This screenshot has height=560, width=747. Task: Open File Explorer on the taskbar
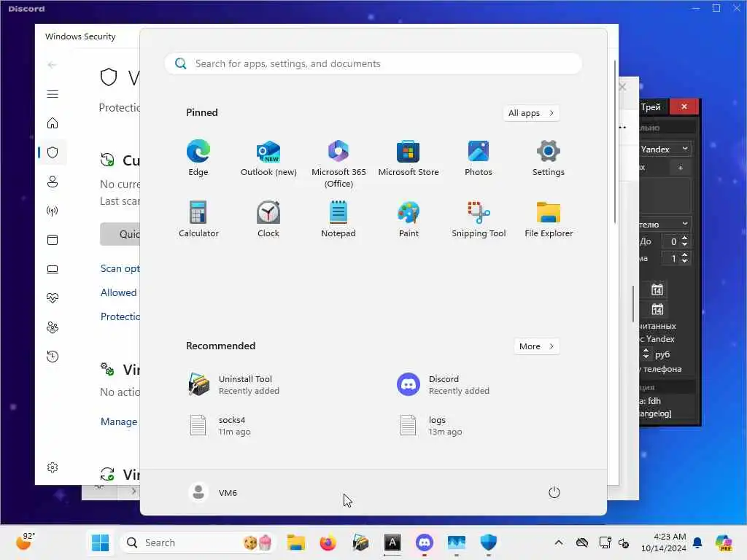(x=296, y=542)
